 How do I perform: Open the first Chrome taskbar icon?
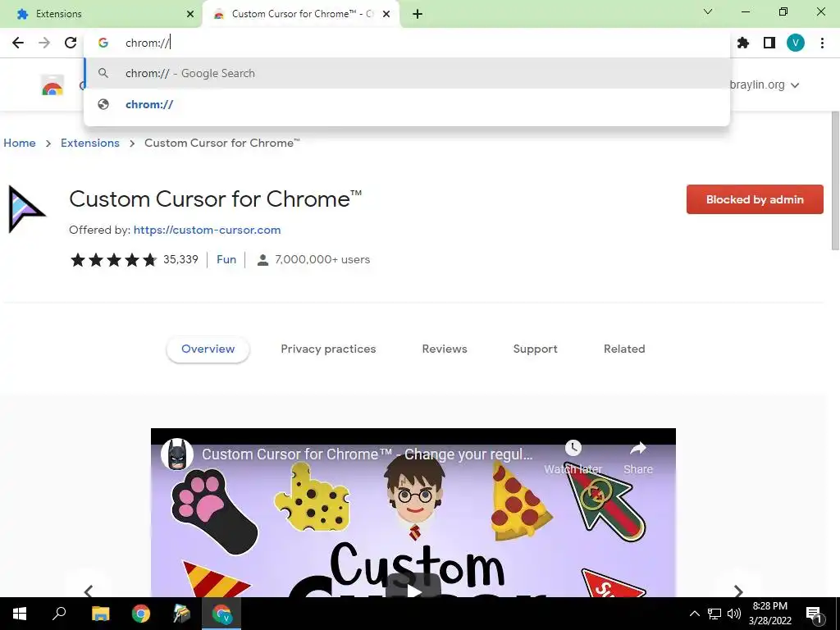coord(141,614)
